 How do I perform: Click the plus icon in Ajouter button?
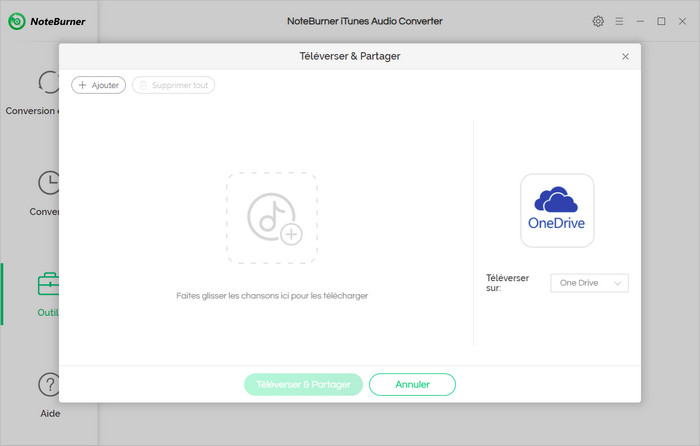tap(82, 85)
